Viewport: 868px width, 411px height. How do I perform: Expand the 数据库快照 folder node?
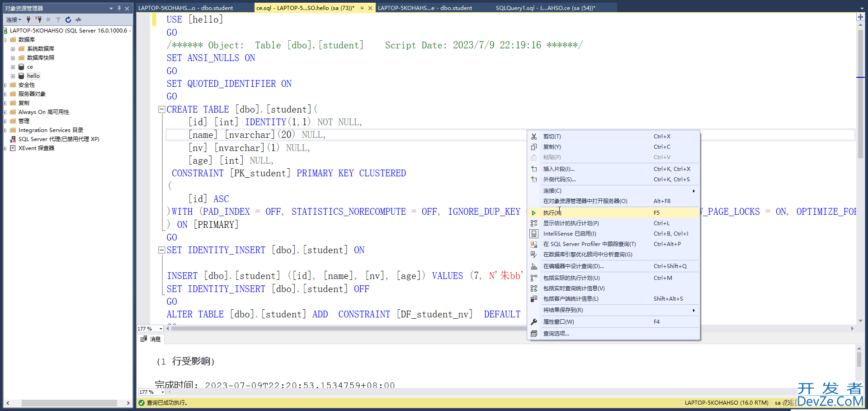(13, 58)
